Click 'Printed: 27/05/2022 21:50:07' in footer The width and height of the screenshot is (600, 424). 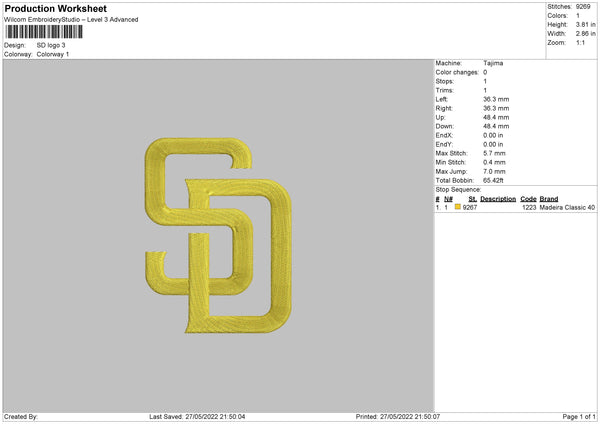click(x=398, y=417)
